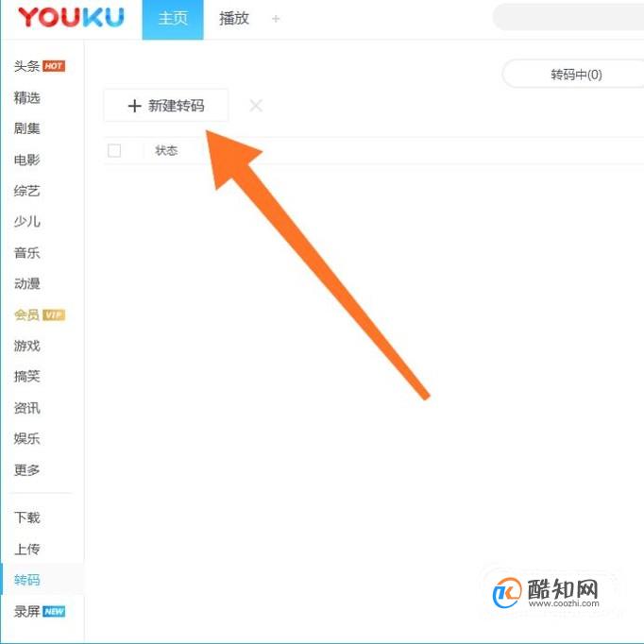Viewport: 644px width, 644px height.
Task: Go to the 电影 category
Action: 27,160
